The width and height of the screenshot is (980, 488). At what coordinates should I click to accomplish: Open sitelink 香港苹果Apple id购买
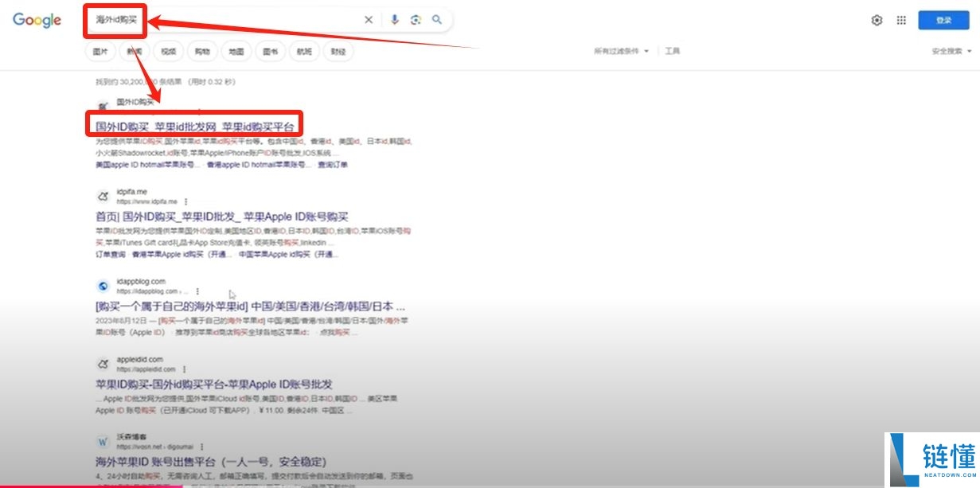(182, 255)
